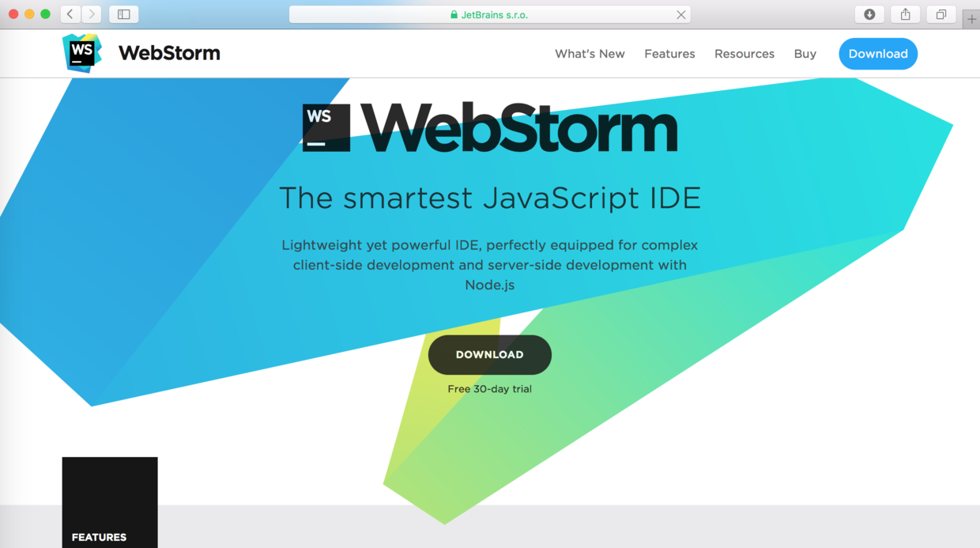Click 'The smartest JavaScript IDE' heading

[490, 198]
